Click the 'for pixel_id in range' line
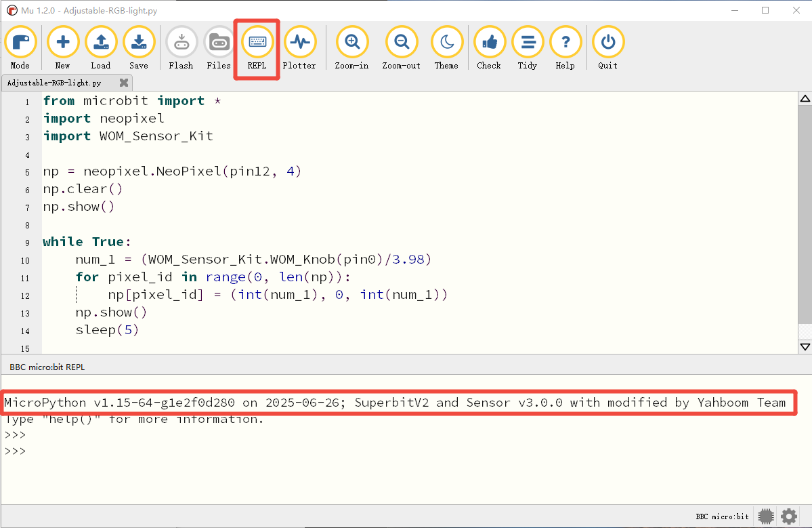 tap(213, 277)
